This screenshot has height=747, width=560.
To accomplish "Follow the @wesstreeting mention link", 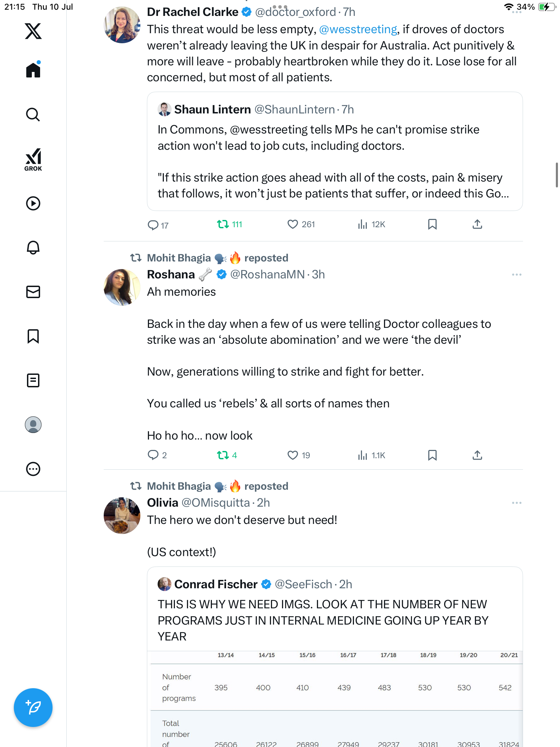I will [x=358, y=29].
